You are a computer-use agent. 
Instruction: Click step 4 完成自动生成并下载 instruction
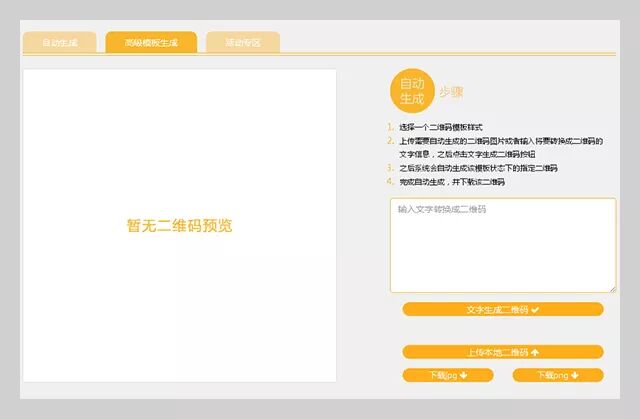coord(452,182)
